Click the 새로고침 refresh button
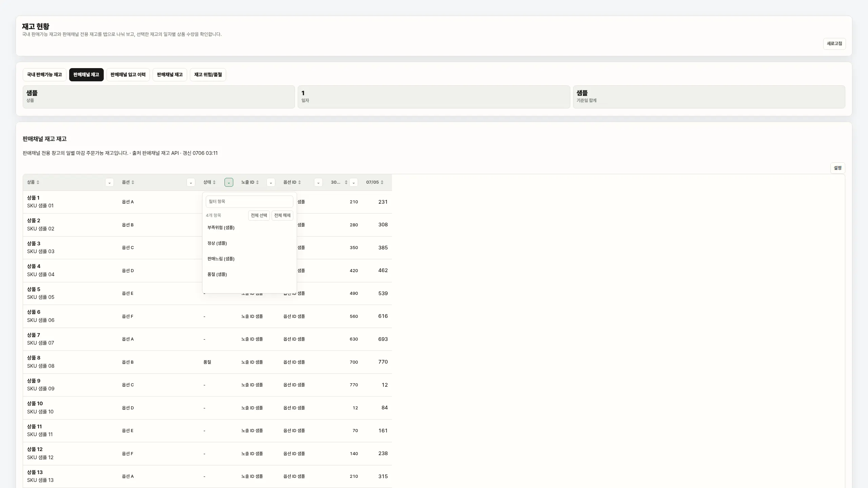 point(834,44)
